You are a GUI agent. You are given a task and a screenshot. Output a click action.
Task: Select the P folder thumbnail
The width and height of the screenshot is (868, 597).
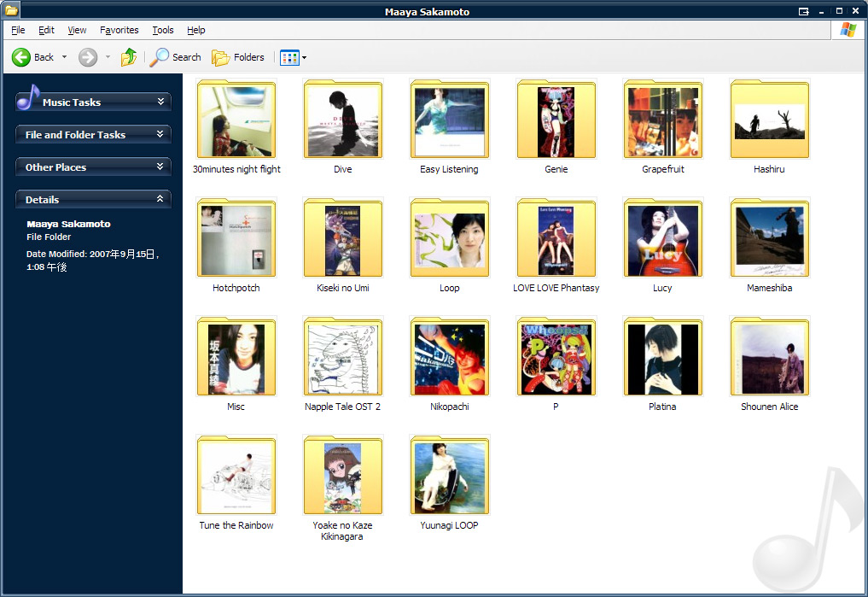point(556,356)
